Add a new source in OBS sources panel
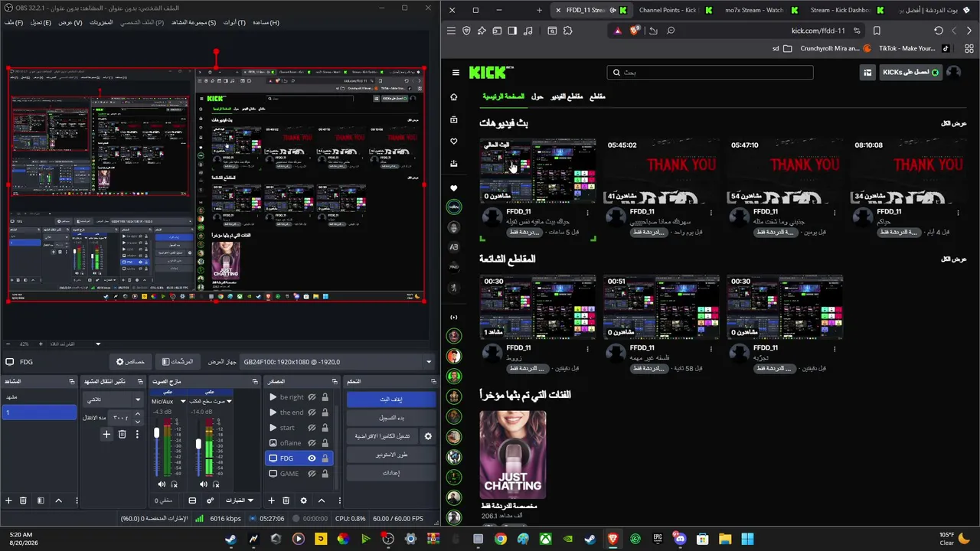This screenshot has width=980, height=551. pyautogui.click(x=271, y=500)
